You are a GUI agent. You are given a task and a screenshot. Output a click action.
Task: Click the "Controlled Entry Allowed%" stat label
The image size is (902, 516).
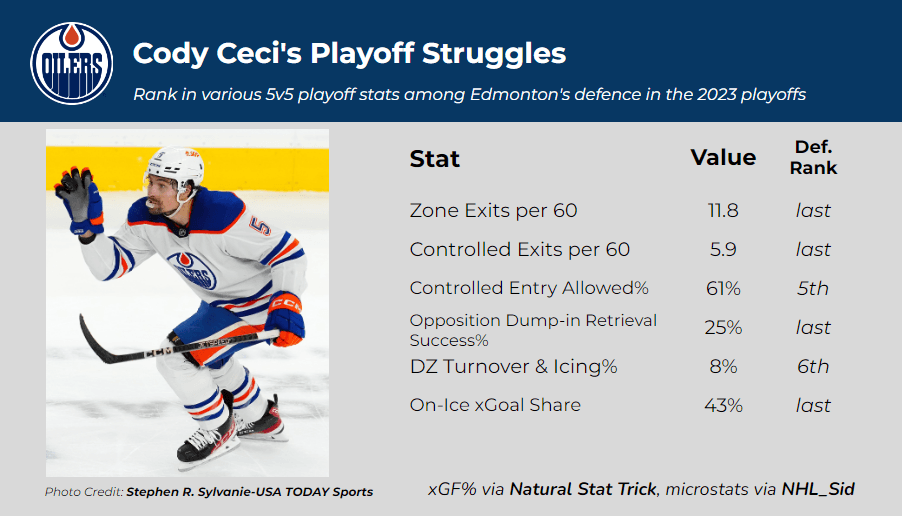pyautogui.click(x=529, y=288)
